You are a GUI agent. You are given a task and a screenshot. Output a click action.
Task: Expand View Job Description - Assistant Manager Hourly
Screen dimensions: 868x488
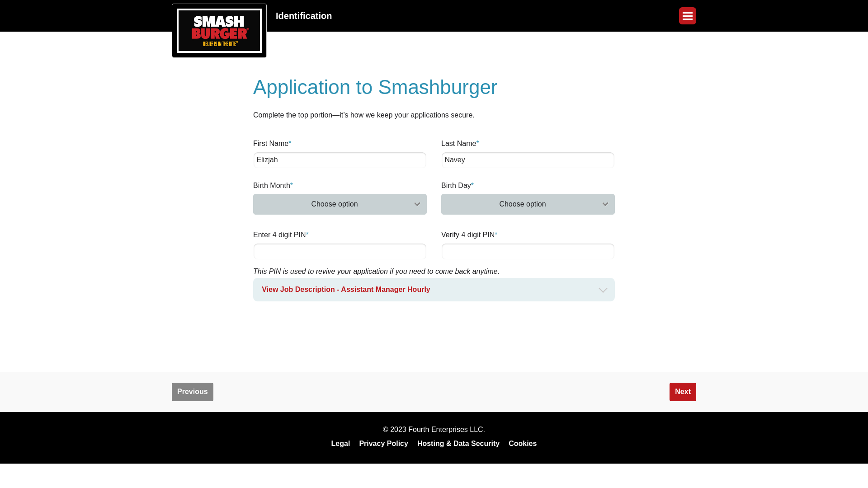[434, 290]
